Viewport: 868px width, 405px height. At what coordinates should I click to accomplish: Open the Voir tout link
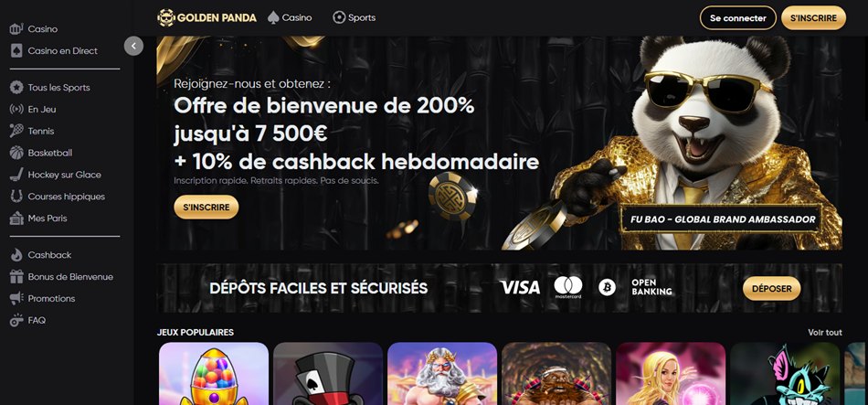pos(825,333)
